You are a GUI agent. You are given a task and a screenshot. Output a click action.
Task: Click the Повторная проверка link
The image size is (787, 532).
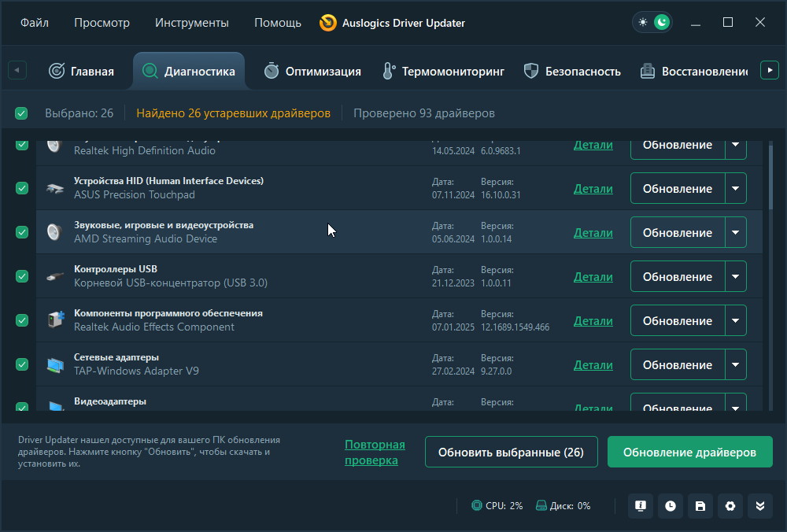(x=375, y=453)
